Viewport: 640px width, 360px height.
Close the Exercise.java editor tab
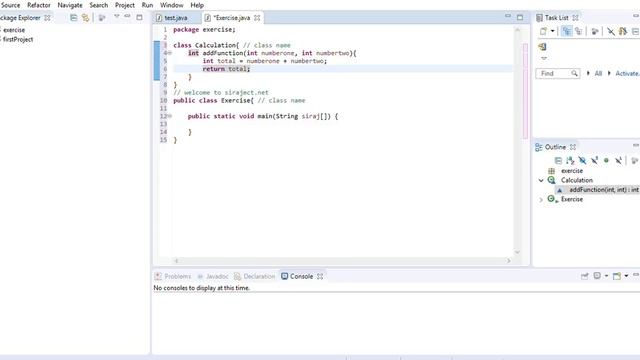257,18
